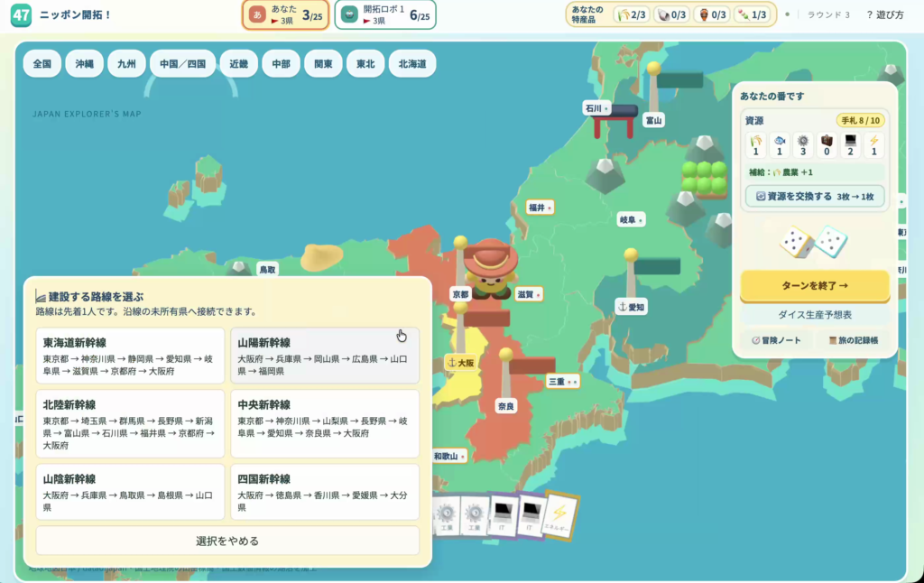Open the ？遊び方 help
Screen dimensions: 924x583
coord(885,14)
